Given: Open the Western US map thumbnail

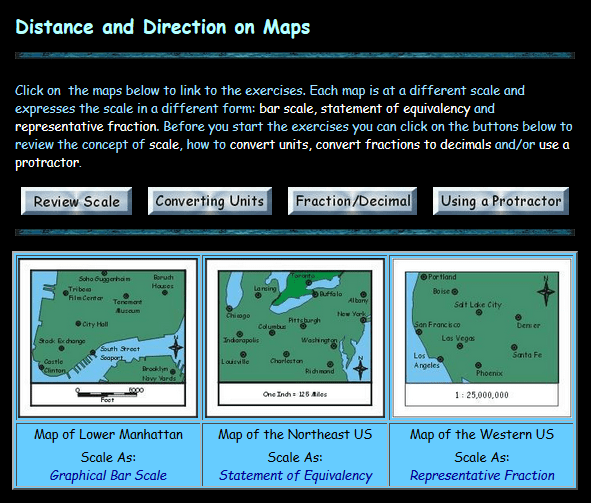Looking at the screenshot, I should 482,338.
